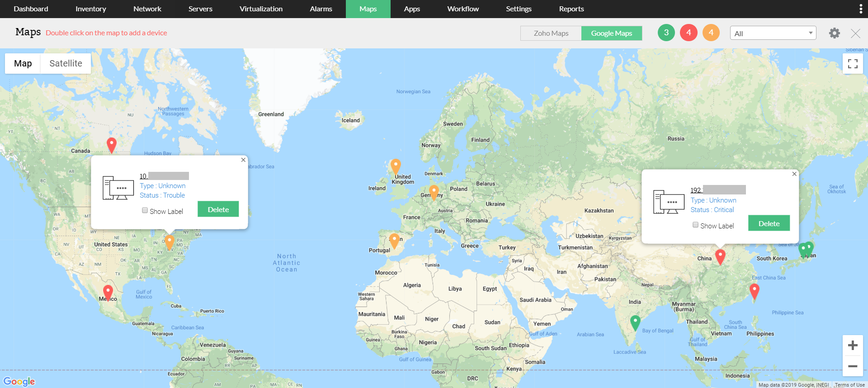
Task: Click the Google logo on map
Action: pyautogui.click(x=19, y=381)
